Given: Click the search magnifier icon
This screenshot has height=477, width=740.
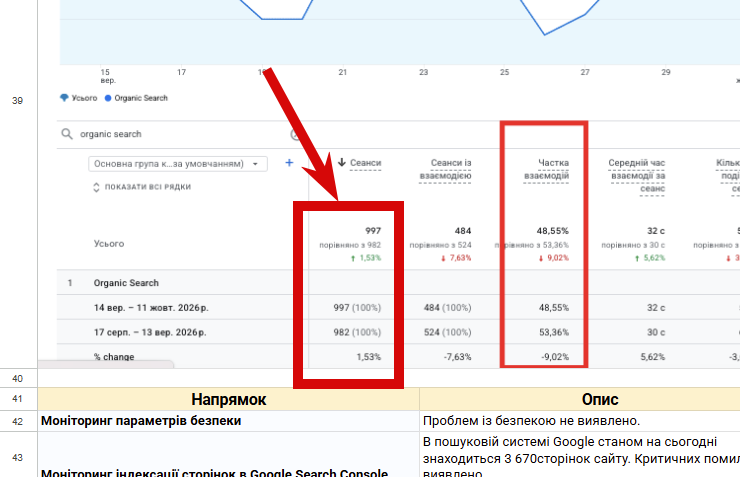Looking at the screenshot, I should [67, 134].
